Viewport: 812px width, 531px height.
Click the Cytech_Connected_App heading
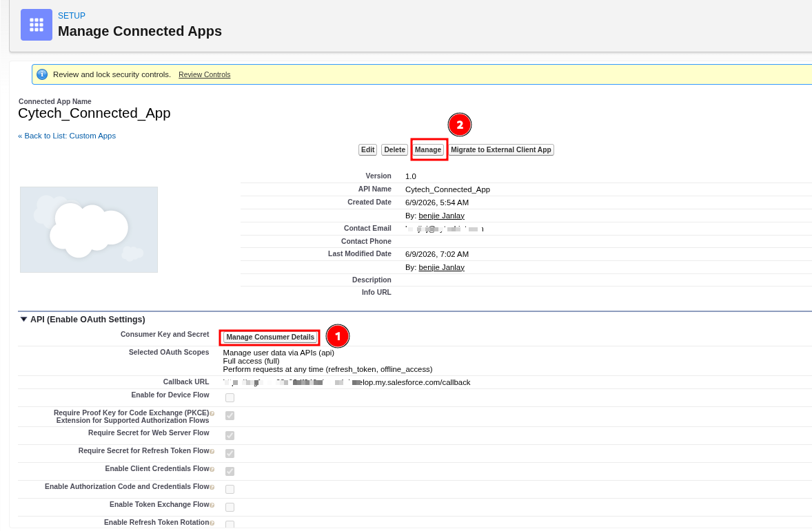click(x=94, y=114)
